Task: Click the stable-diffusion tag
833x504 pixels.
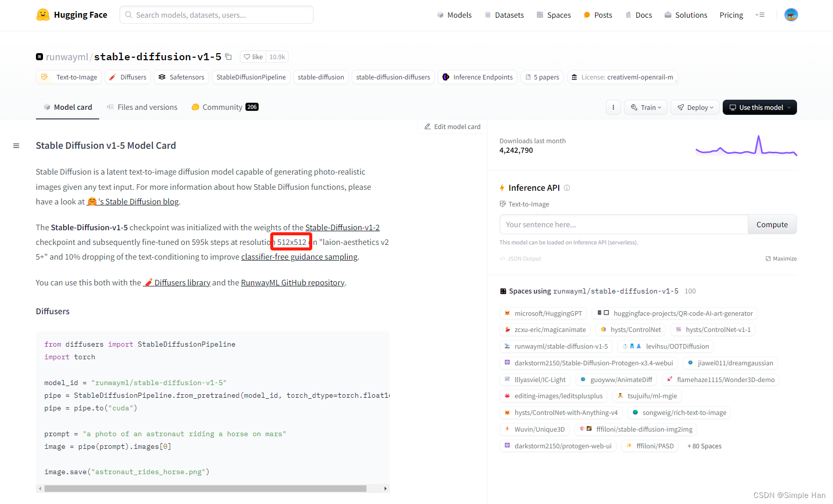Action: [321, 77]
